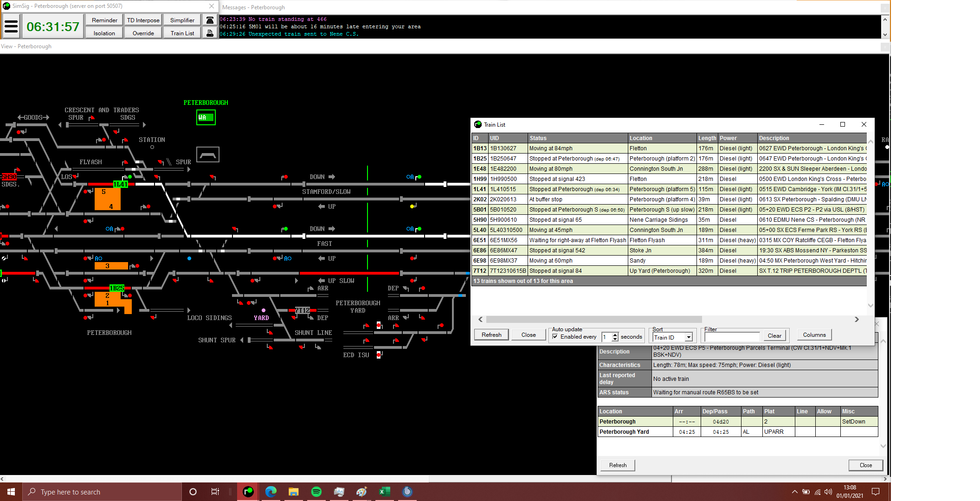980x501 pixels.
Task: Select train 1B13 row in Train List
Action: tap(669, 148)
